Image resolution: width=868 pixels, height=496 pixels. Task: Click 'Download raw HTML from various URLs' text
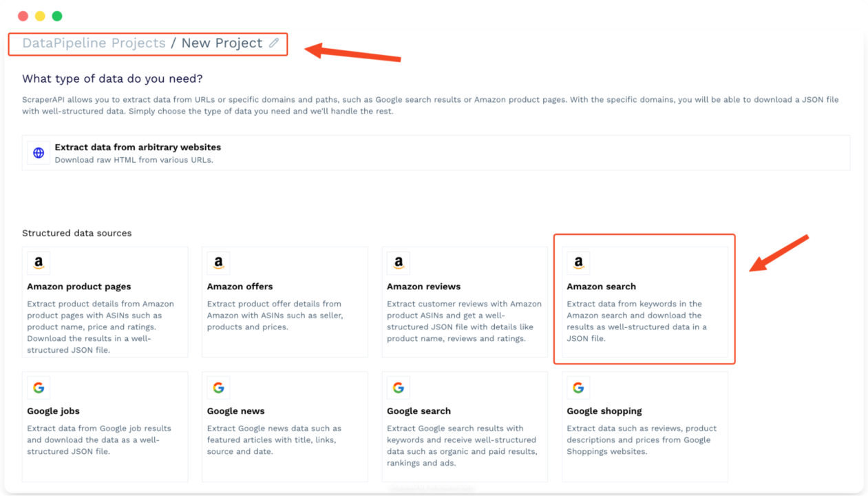pyautogui.click(x=134, y=160)
